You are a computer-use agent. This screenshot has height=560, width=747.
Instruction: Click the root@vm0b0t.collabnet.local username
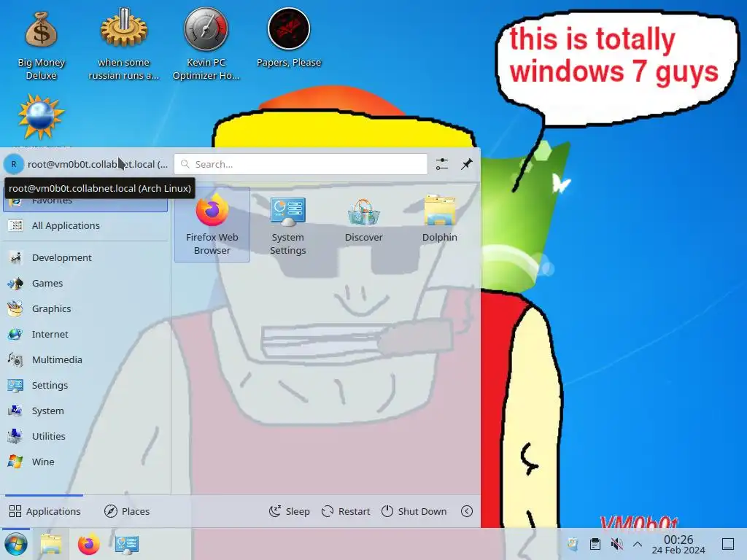[98, 164]
